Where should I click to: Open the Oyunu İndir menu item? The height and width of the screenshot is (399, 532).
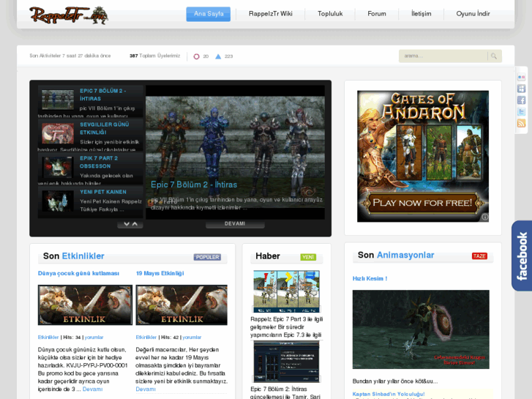click(x=473, y=14)
